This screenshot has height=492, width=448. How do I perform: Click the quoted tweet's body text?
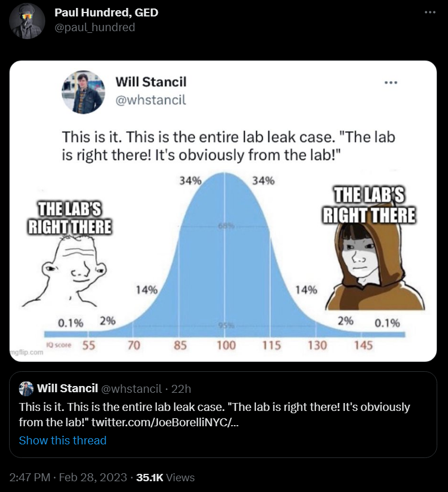(x=214, y=407)
